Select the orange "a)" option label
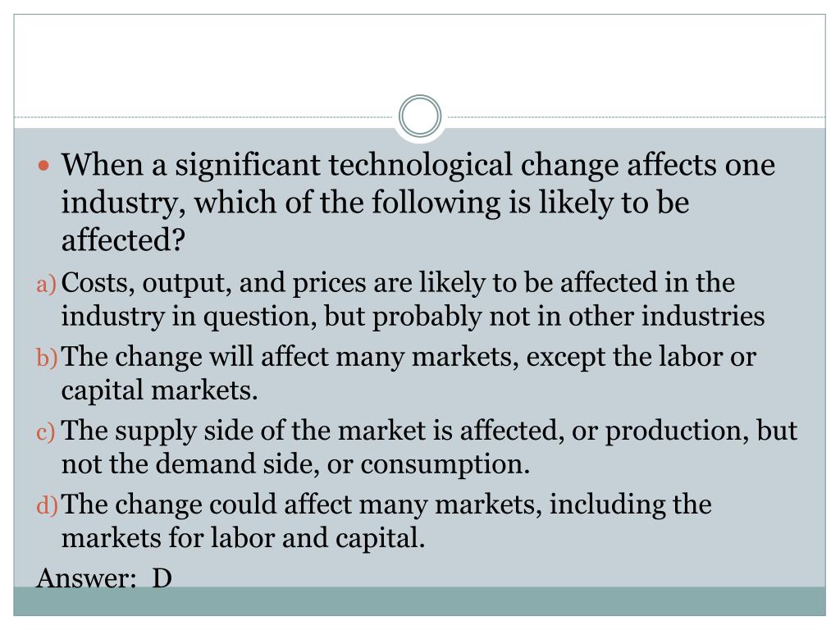 coord(46,284)
